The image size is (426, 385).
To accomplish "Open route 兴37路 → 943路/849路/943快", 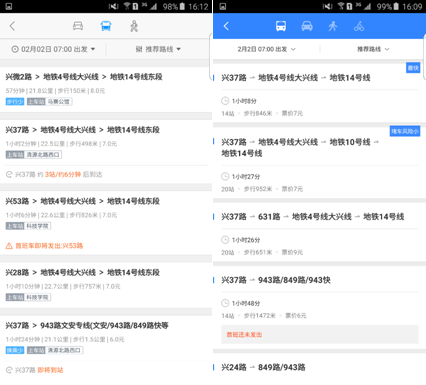I will [x=319, y=307].
